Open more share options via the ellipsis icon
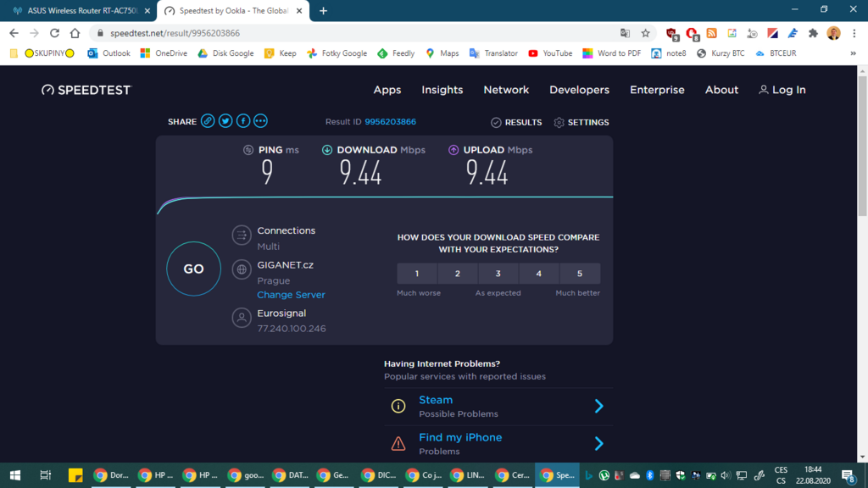Screen dimensions: 868x488 click(261, 121)
